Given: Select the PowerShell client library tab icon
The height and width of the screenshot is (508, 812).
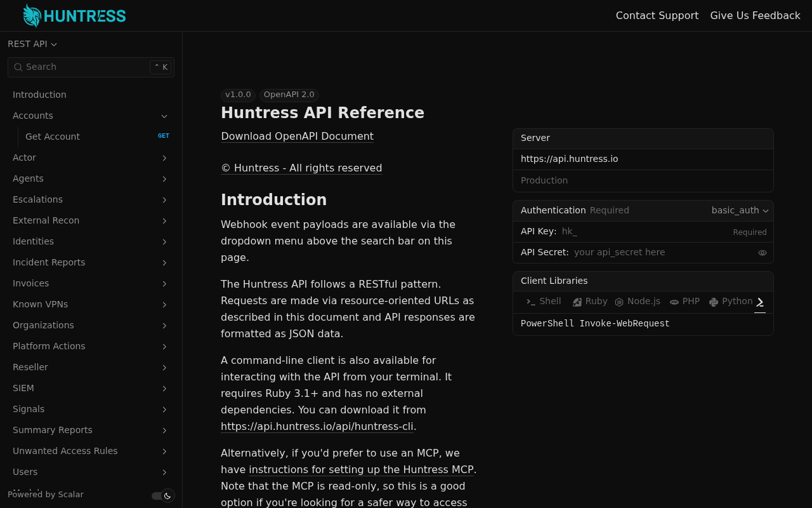Looking at the screenshot, I should coord(760,302).
